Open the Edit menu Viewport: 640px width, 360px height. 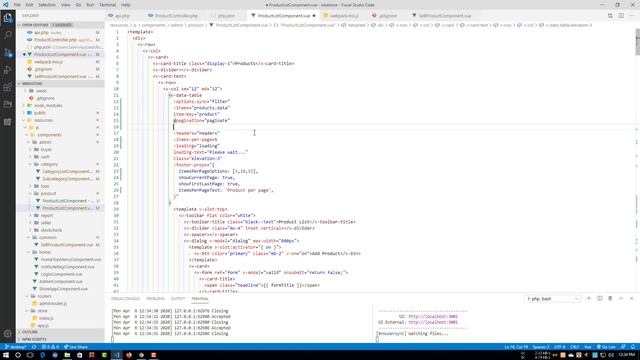click(x=29, y=5)
